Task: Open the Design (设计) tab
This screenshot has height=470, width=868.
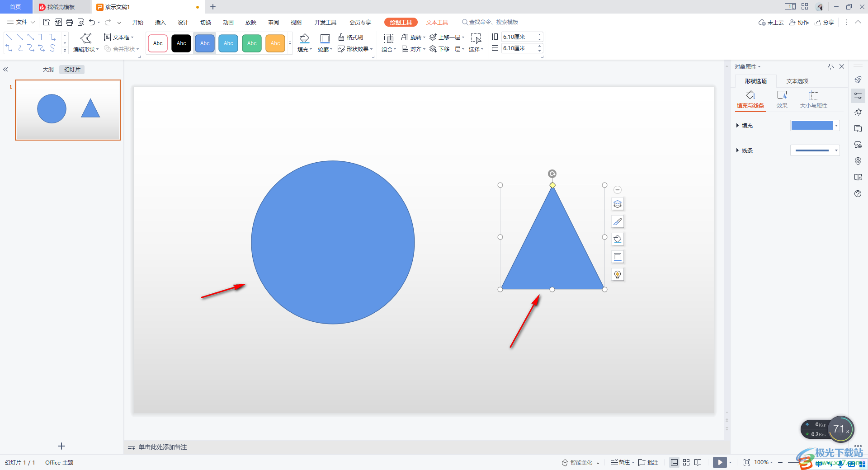Action: [183, 22]
